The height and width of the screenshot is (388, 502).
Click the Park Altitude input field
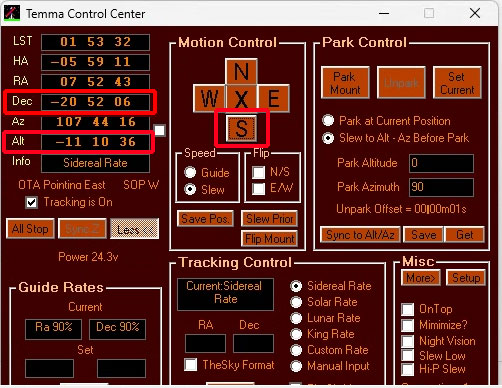(441, 163)
